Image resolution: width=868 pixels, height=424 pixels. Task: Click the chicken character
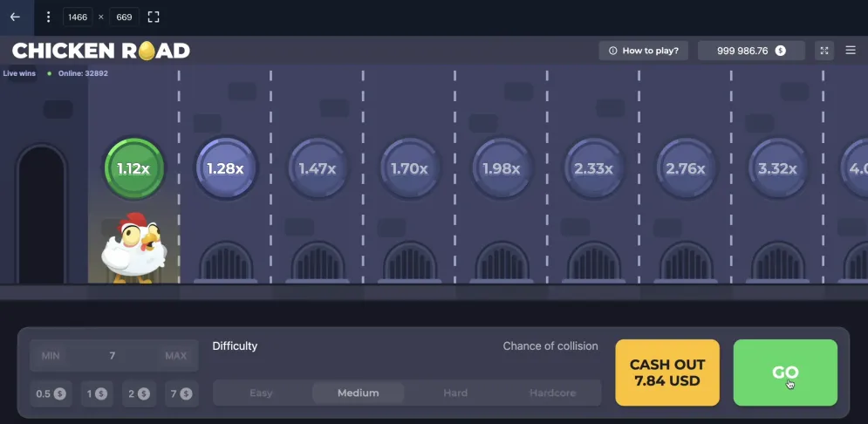pyautogui.click(x=133, y=249)
